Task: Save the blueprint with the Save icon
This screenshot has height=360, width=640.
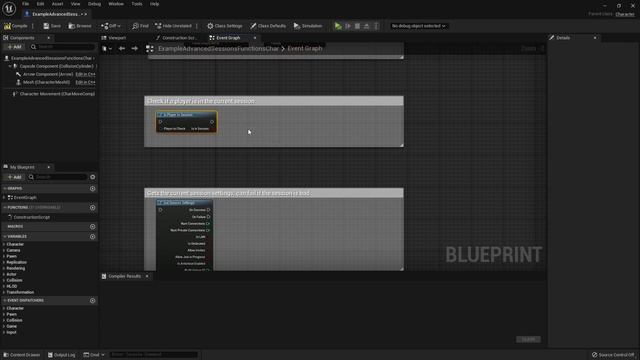Action: pyautogui.click(x=52, y=26)
